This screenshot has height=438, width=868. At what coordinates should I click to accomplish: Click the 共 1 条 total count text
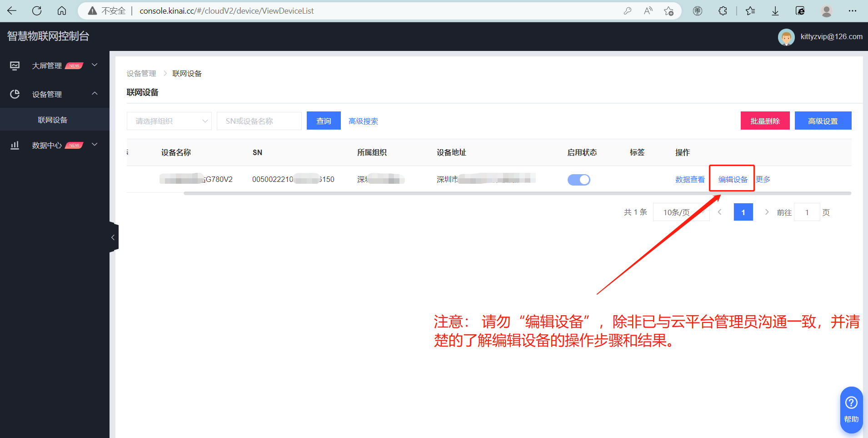point(635,212)
